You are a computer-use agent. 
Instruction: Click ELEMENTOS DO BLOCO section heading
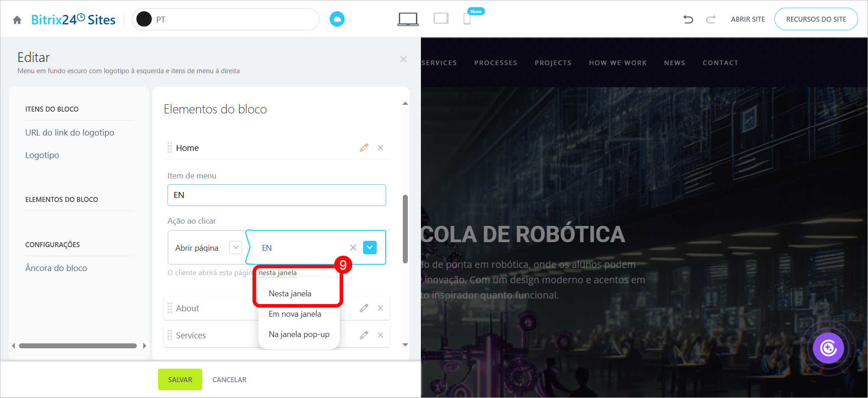click(61, 199)
